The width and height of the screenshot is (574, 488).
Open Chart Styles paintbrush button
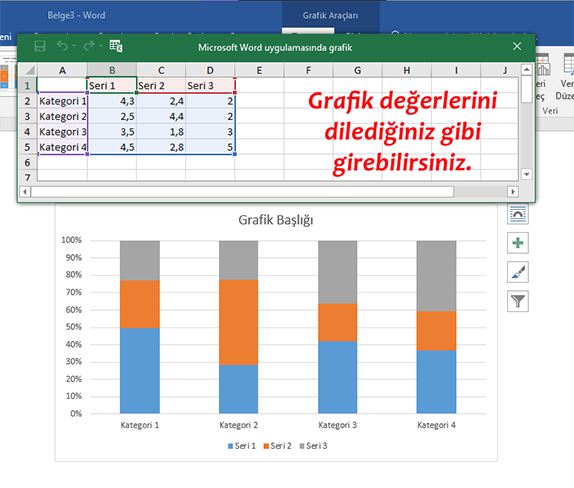point(518,272)
